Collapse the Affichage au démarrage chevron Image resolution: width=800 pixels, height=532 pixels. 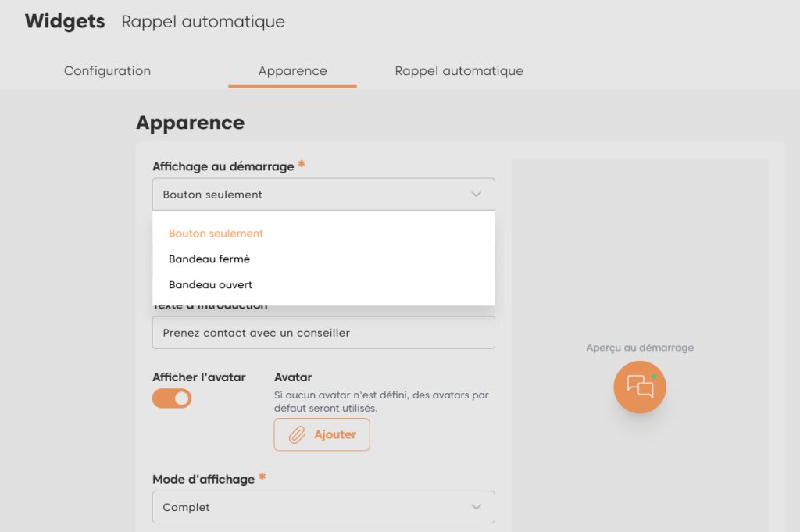tap(477, 195)
